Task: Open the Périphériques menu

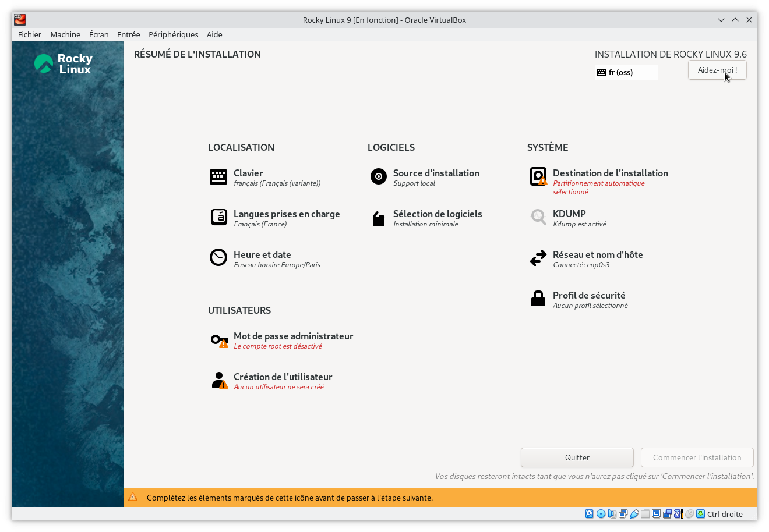Action: 173,34
